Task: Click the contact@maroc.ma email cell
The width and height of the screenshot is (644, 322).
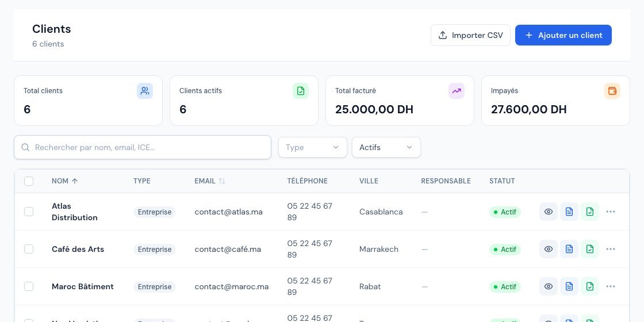Action: point(232,287)
